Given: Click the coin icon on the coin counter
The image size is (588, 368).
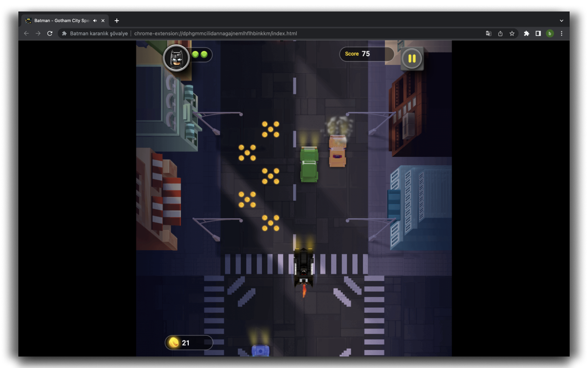Looking at the screenshot, I should coord(174,342).
